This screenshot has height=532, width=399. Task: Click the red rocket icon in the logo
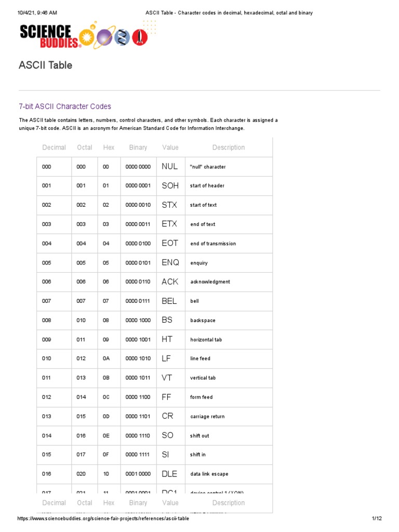(x=141, y=37)
